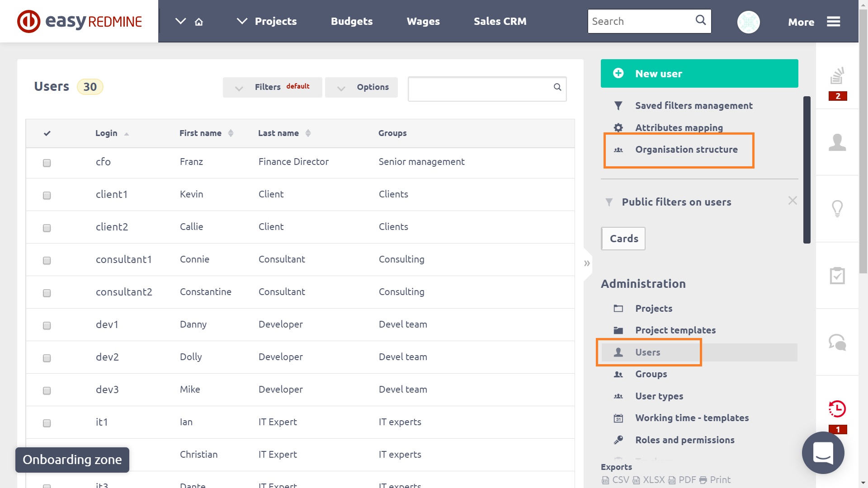Click the person icon in the right sidebar
The image size is (868, 488).
pos(837,142)
